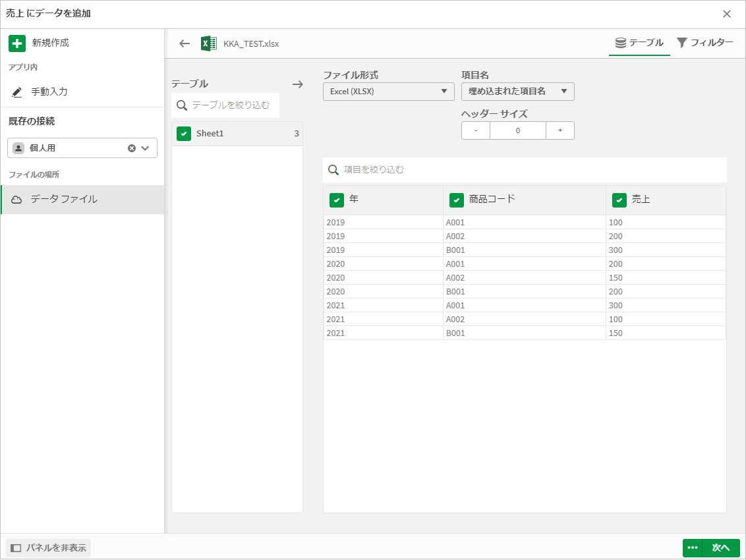746x560 pixels.
Task: Increase header size with plus button
Action: tap(560, 130)
